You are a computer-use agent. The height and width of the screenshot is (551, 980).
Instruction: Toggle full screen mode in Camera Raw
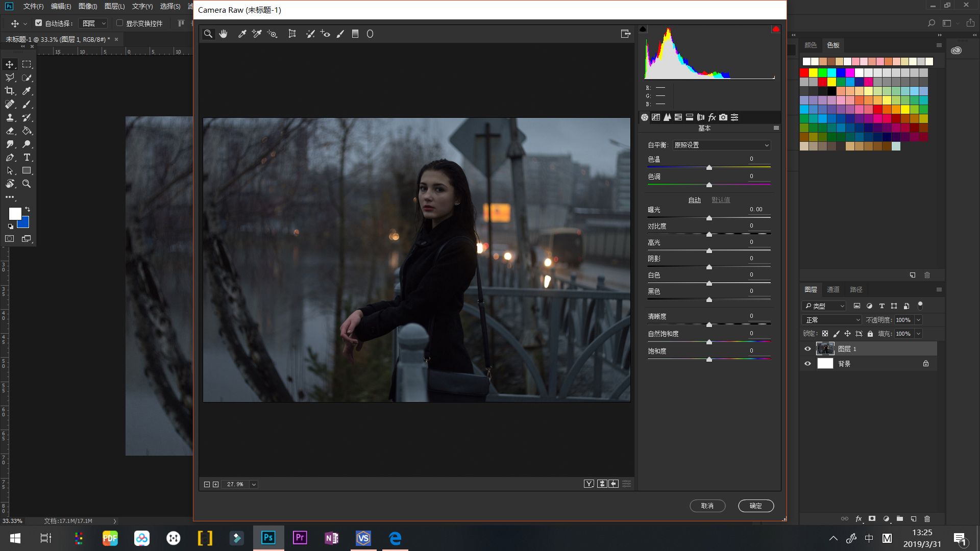click(626, 34)
